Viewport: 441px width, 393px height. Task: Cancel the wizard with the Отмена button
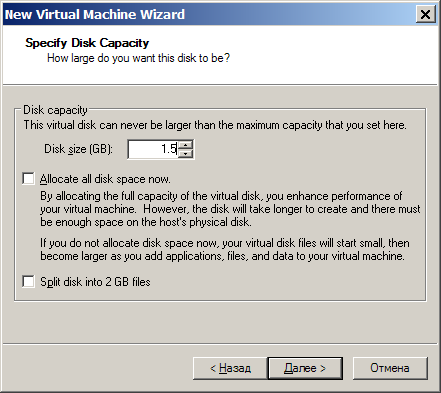390,368
